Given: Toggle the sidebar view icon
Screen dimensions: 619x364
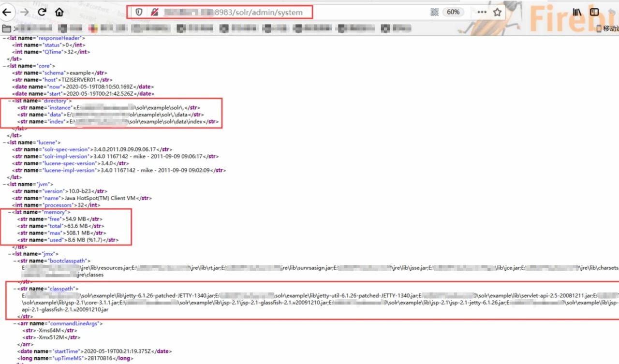Looking at the screenshot, I should pyautogui.click(x=594, y=12).
